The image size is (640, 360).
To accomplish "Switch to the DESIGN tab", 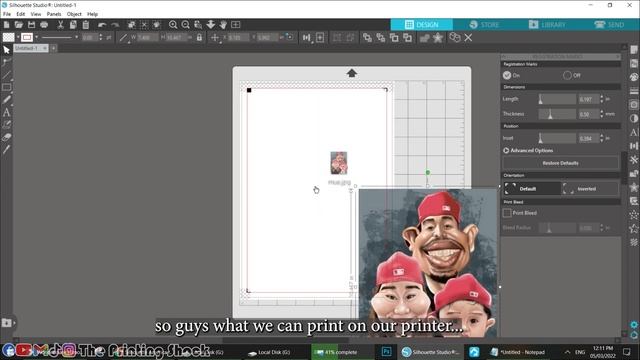I will 422,24.
